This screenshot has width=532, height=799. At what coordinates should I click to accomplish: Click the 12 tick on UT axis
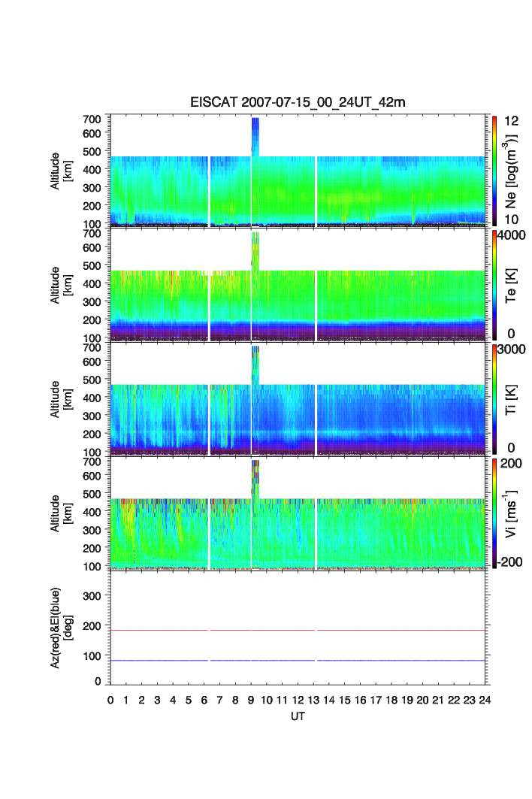click(298, 701)
